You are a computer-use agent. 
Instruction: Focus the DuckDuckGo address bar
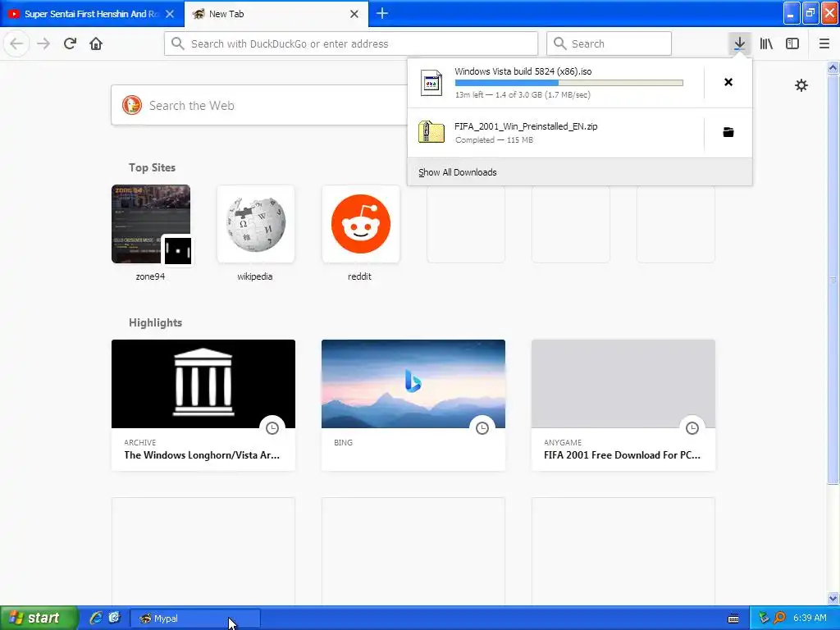click(x=351, y=43)
